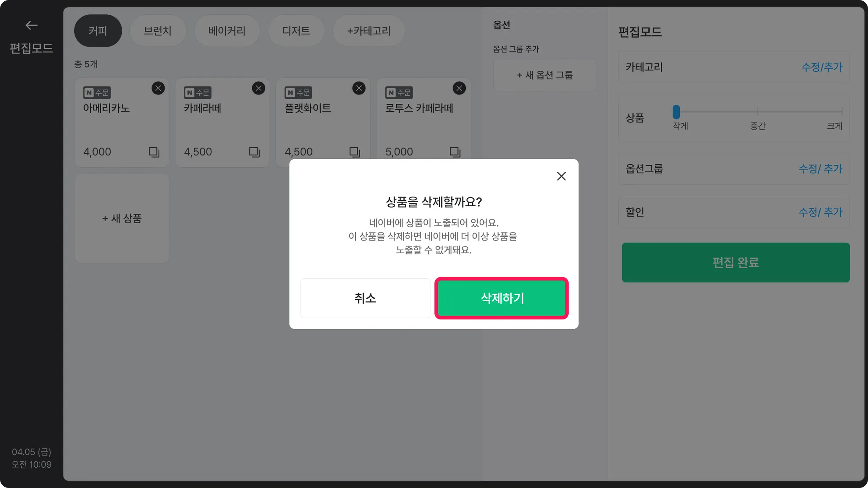The height and width of the screenshot is (488, 868).
Task: Click the + 새 옵션 그룹 button
Action: [544, 75]
